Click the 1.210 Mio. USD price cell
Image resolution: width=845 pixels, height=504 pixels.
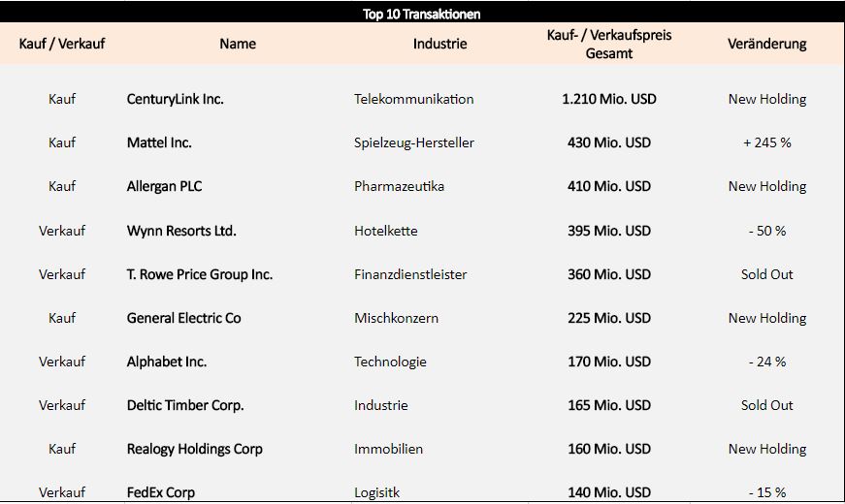pos(609,99)
